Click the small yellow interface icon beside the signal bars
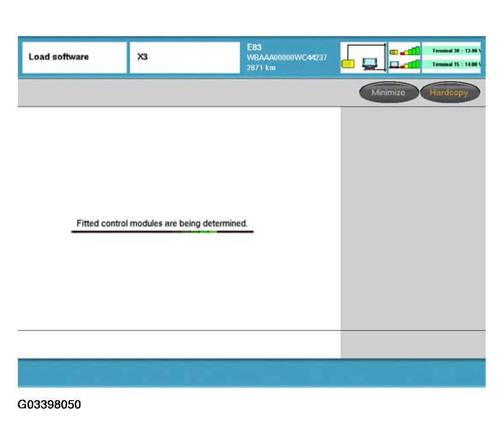This screenshot has height=445, width=504. 393,52
